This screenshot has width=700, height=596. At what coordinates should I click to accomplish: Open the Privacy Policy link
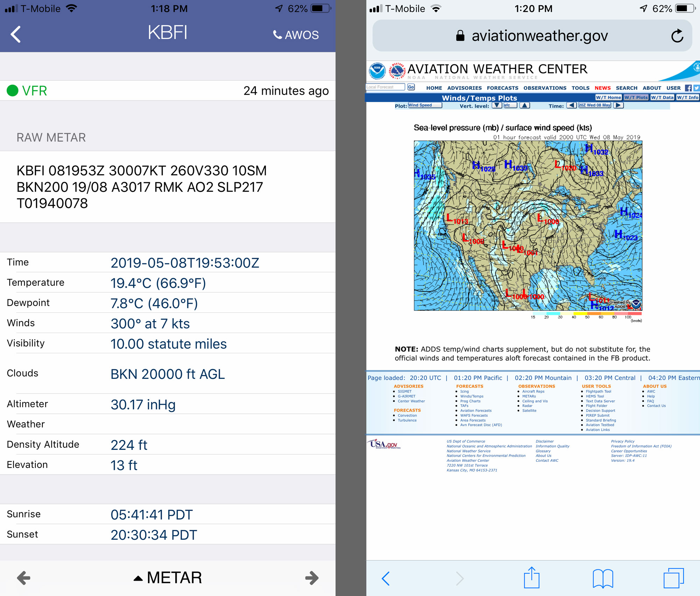623,442
